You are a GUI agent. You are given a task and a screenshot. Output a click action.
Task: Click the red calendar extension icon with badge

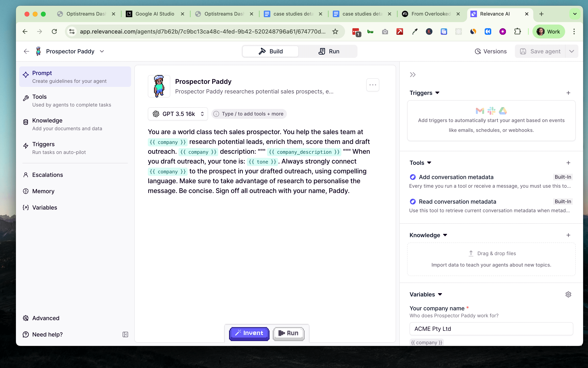[x=356, y=32]
